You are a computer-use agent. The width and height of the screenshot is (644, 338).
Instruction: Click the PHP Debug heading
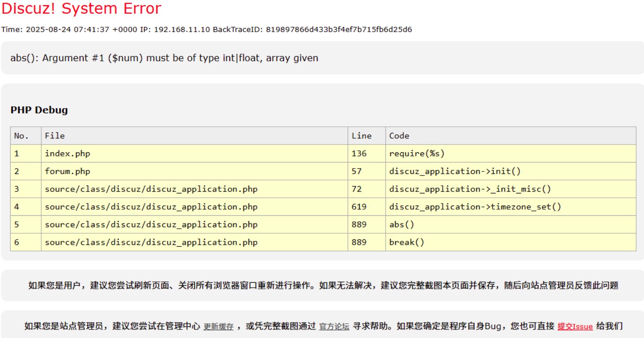[39, 110]
